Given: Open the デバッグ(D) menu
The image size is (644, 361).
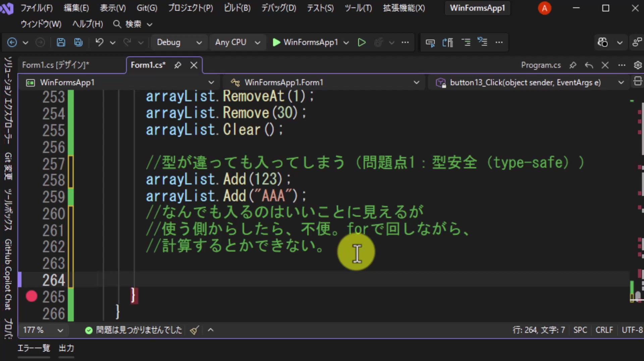Looking at the screenshot, I should [279, 8].
